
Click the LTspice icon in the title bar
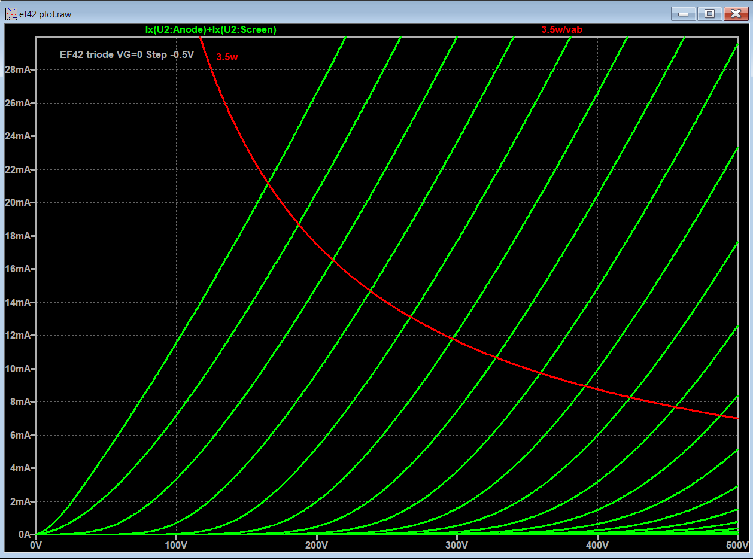(x=11, y=14)
